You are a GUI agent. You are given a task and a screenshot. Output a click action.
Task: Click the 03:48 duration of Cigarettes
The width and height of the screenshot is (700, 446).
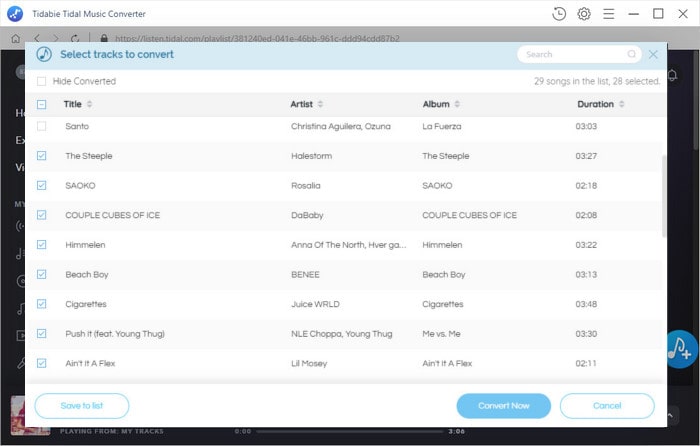[586, 304]
